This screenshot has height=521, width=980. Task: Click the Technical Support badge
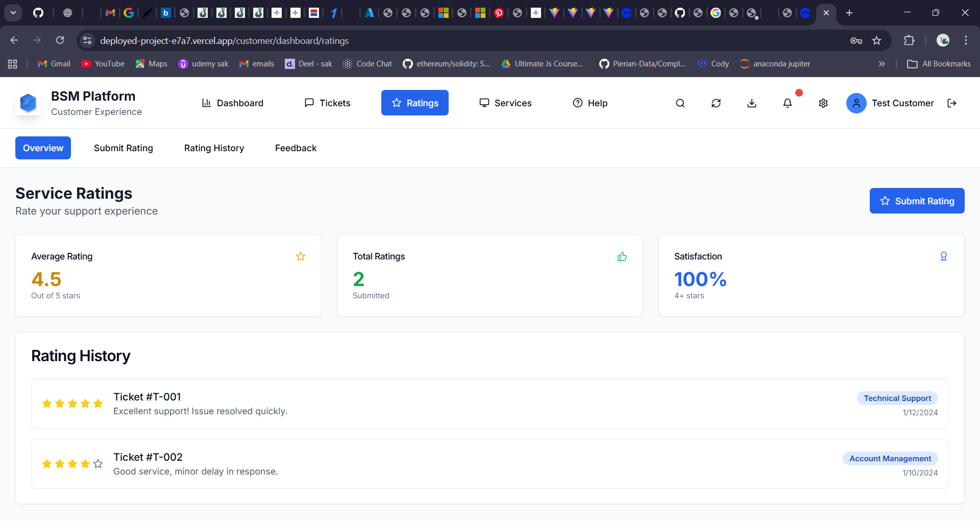[897, 398]
